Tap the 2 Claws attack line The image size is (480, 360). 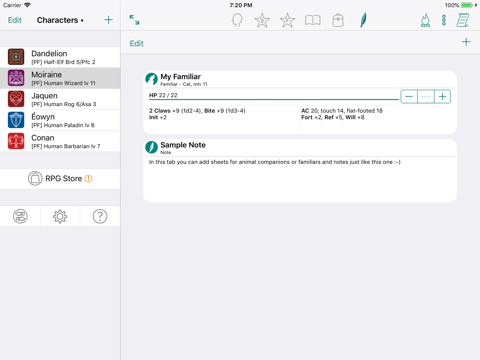[197, 111]
